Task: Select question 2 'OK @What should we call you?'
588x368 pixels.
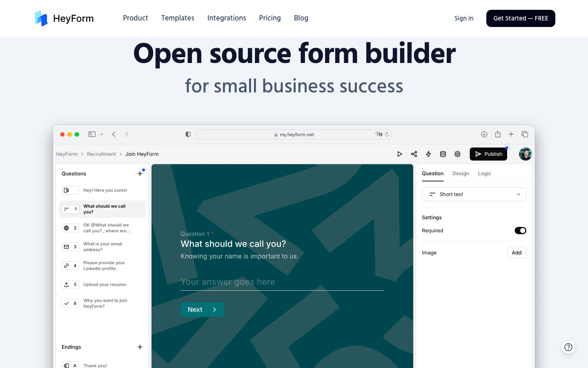Action: [x=102, y=228]
